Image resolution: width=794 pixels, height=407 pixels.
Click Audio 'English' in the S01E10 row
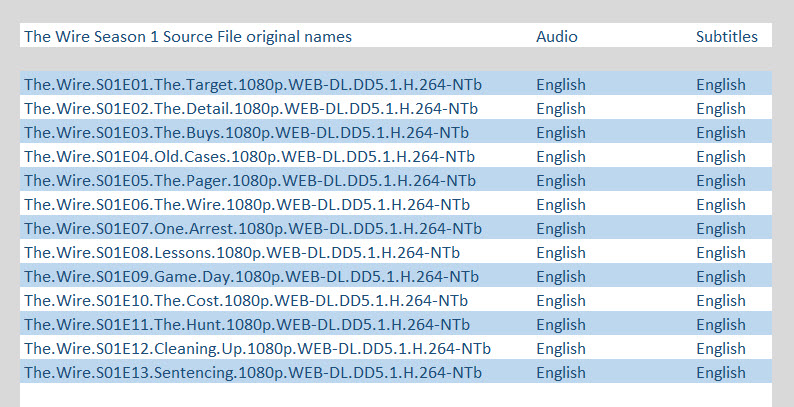[x=561, y=301]
